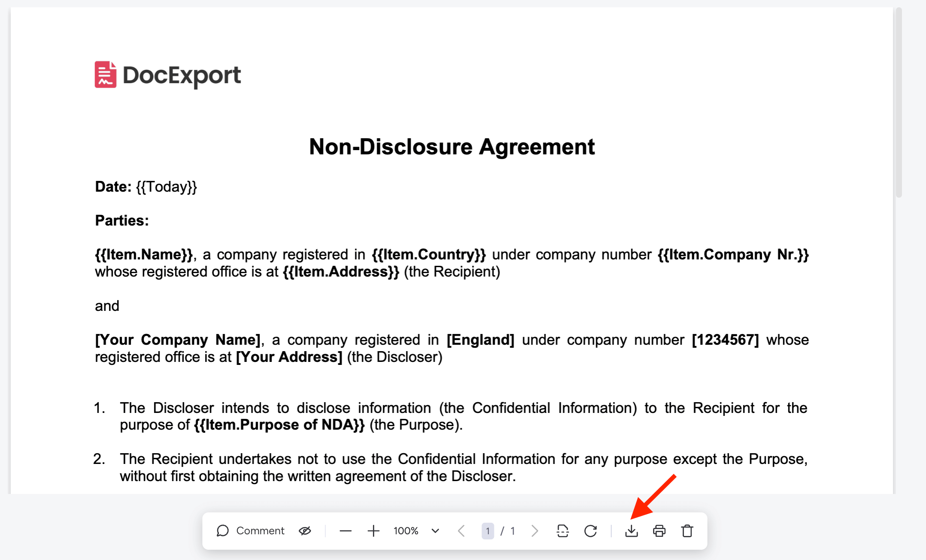The image size is (926, 560).
Task: Delete the document with trash icon
Action: [x=687, y=531]
